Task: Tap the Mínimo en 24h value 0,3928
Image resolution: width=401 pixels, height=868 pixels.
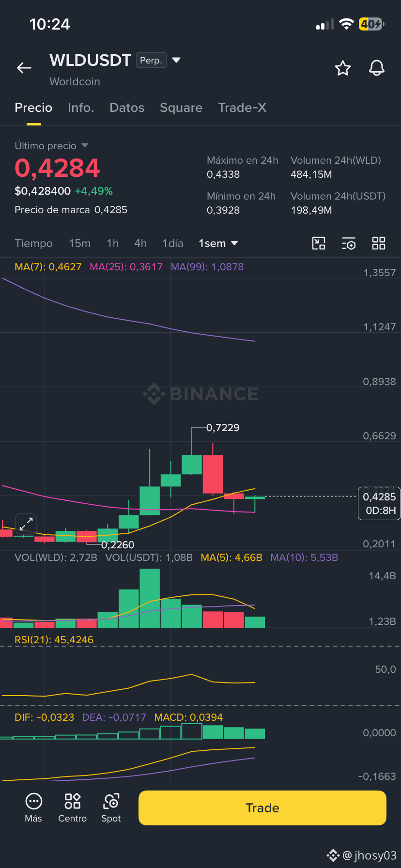Action: (x=223, y=210)
